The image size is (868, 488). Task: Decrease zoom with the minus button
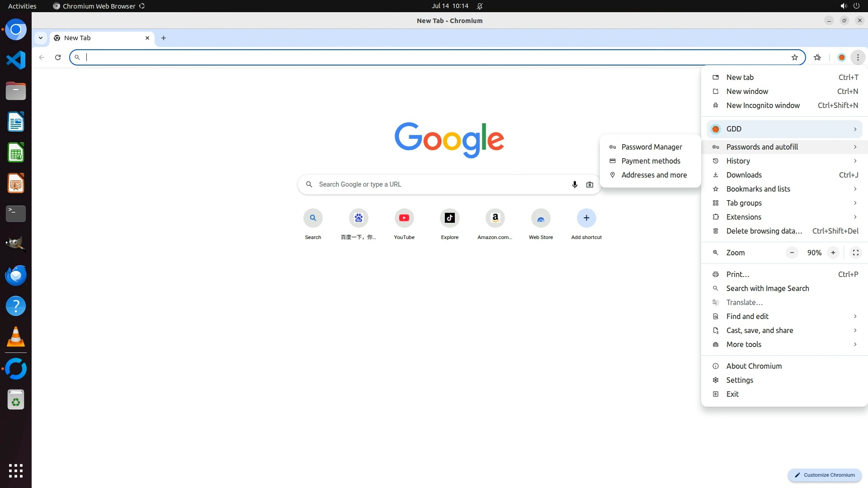[792, 253]
